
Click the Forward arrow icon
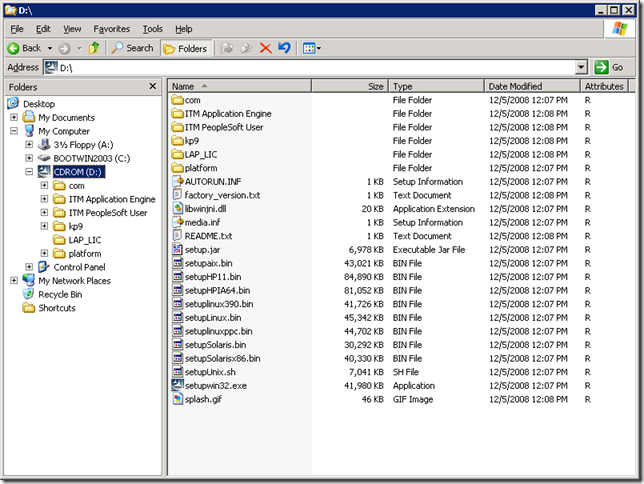[64, 48]
